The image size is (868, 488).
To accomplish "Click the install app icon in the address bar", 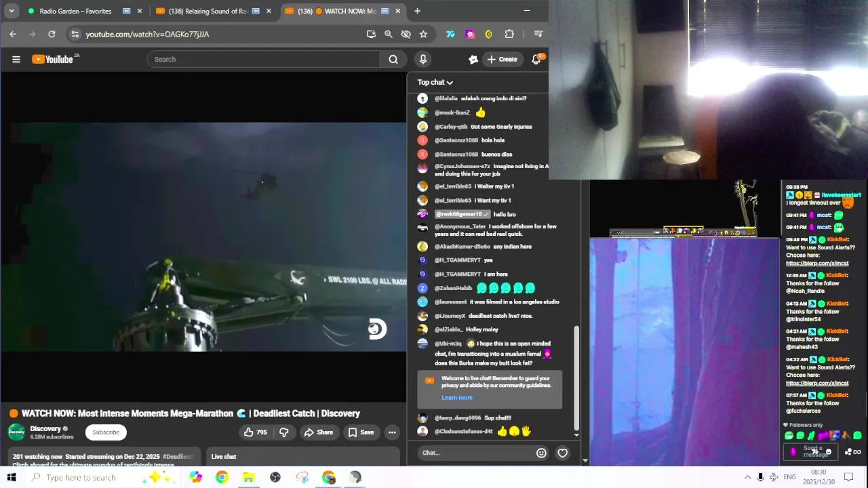I will coord(371,34).
